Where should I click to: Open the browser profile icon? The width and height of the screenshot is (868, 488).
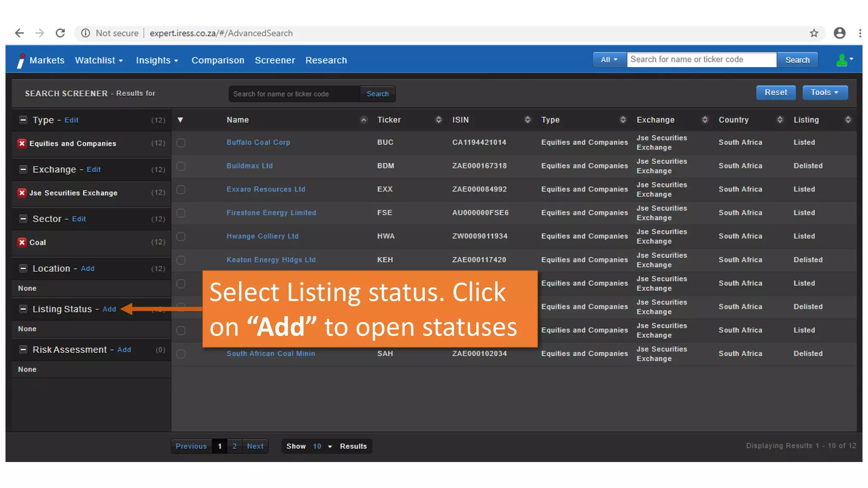[x=840, y=33]
